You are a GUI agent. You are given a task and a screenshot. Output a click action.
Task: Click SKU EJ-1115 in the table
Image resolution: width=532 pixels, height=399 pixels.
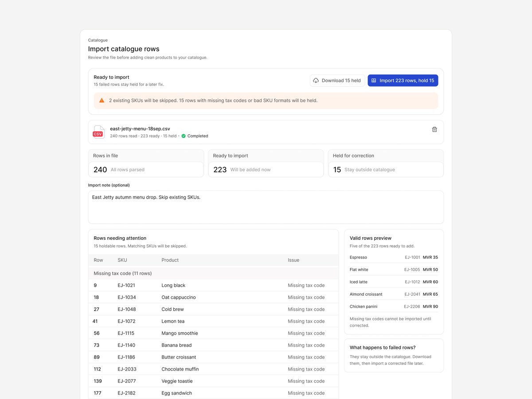coord(126,333)
